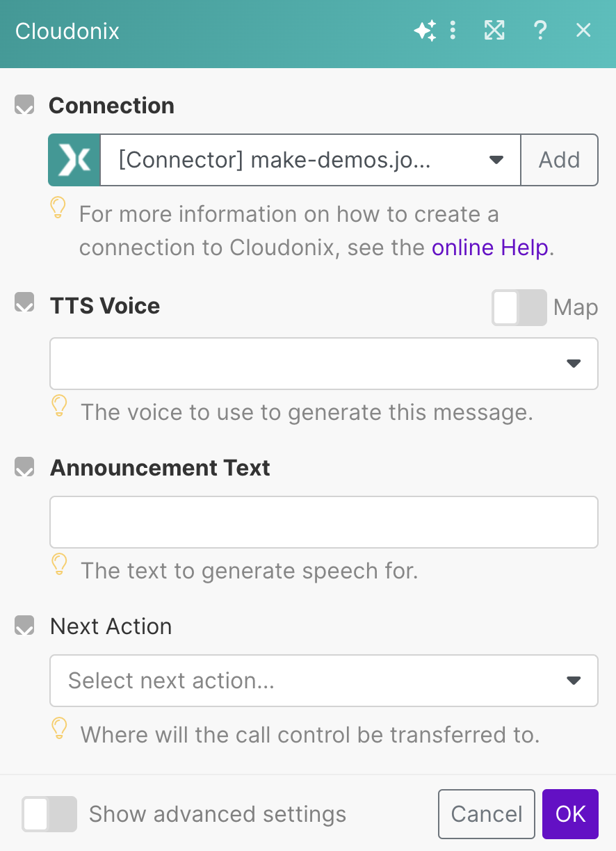
Task: Close the Cloudonix dialog
Action: (583, 31)
